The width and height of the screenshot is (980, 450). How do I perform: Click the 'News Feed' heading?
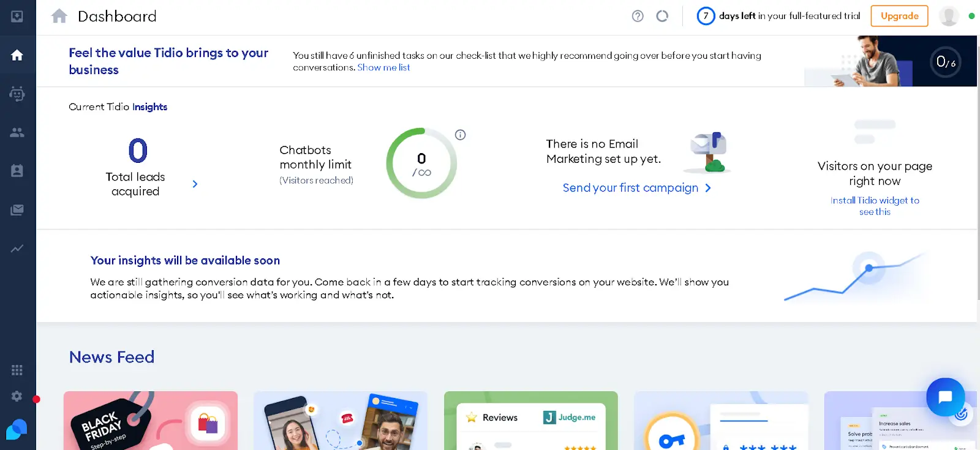point(111,357)
